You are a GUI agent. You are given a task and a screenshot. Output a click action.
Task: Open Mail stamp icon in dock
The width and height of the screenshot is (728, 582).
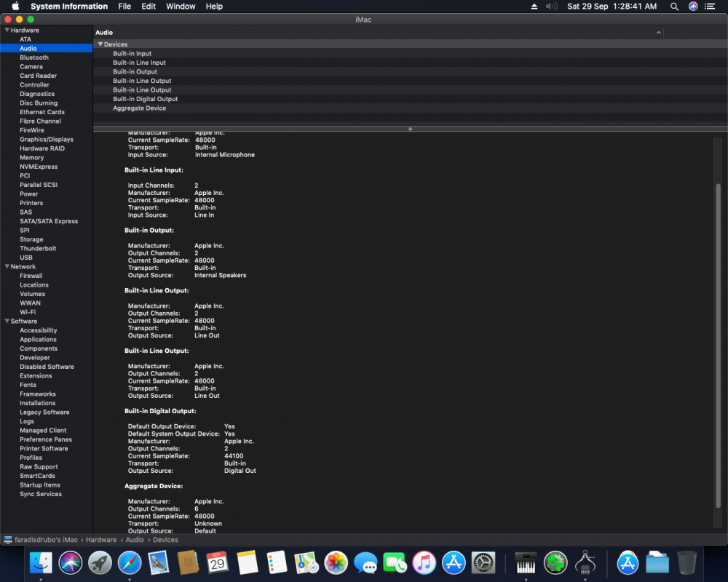click(159, 563)
